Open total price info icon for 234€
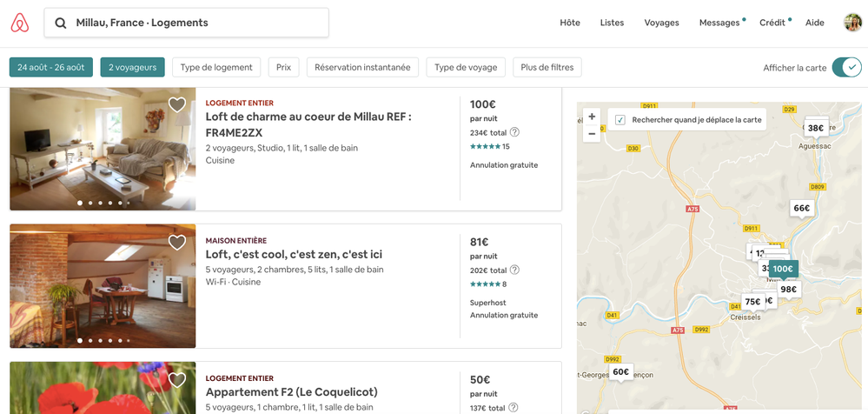The width and height of the screenshot is (868, 414). (x=514, y=132)
